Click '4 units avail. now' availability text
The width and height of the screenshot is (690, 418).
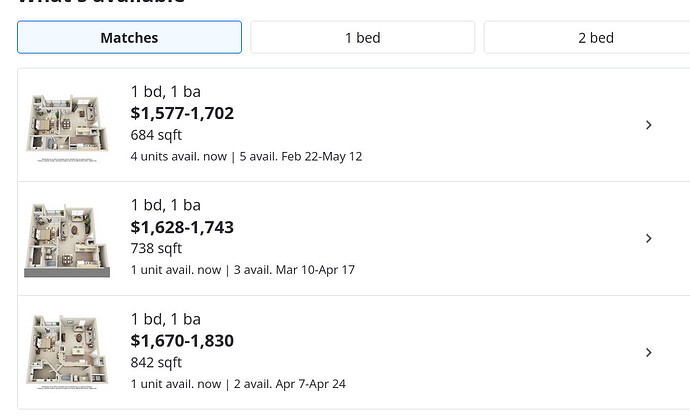(179, 157)
